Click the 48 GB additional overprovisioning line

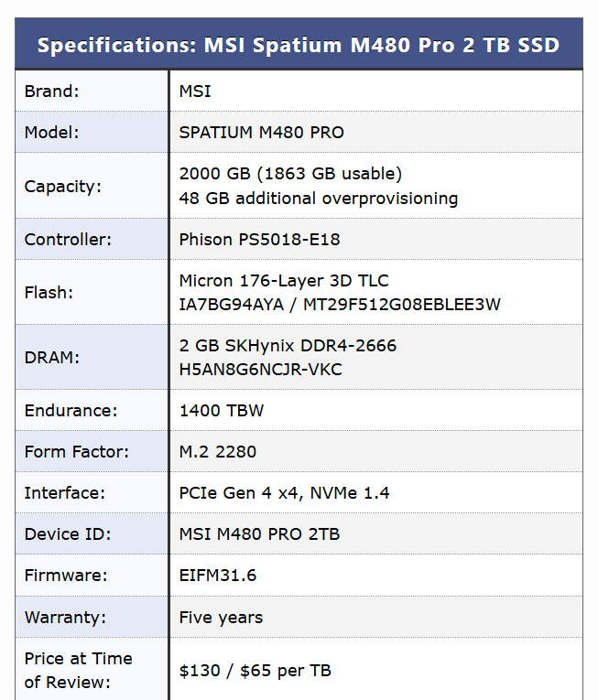319,199
